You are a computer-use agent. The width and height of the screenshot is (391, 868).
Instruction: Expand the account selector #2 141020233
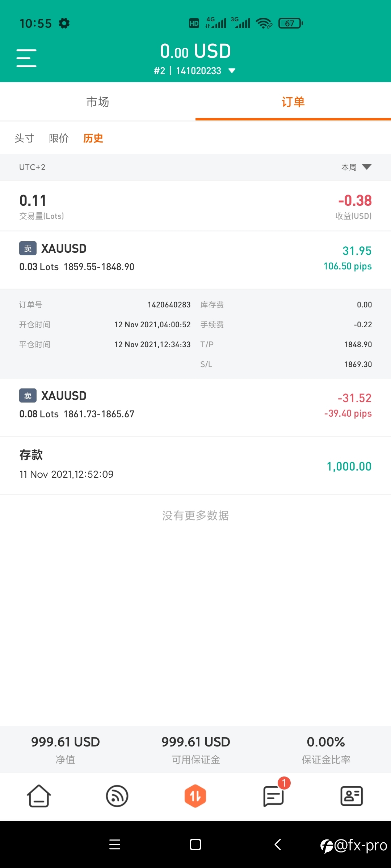195,71
